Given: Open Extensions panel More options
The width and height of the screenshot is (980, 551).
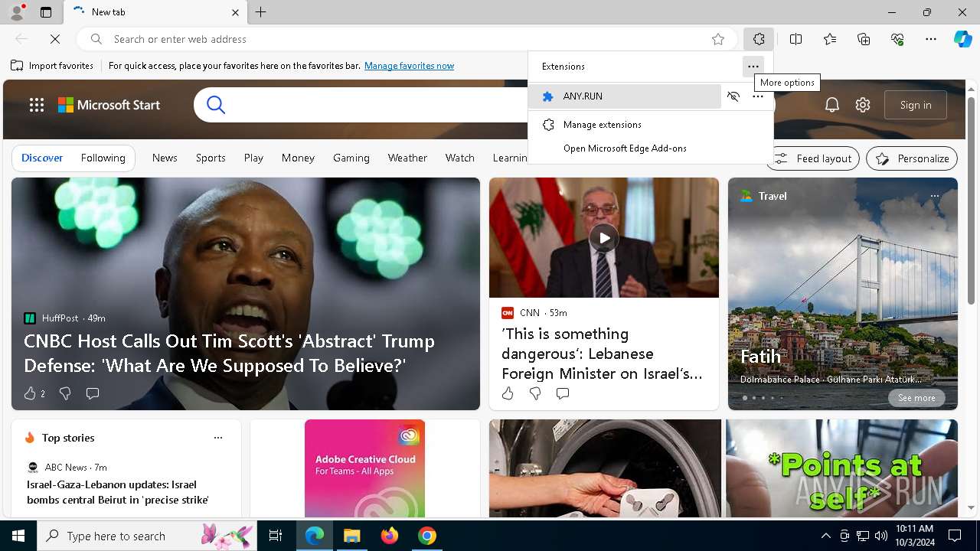Looking at the screenshot, I should click(x=753, y=67).
